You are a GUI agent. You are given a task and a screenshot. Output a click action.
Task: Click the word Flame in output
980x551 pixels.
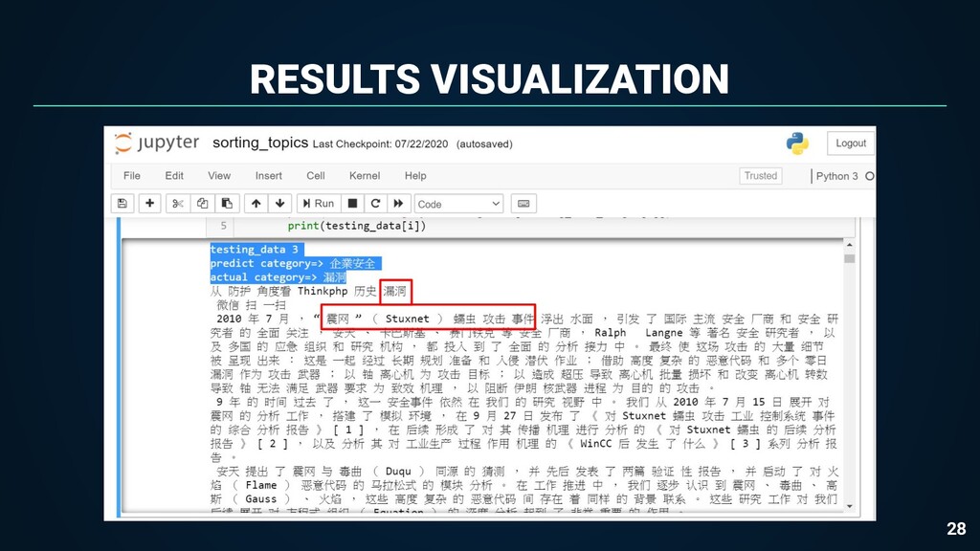[x=260, y=485]
